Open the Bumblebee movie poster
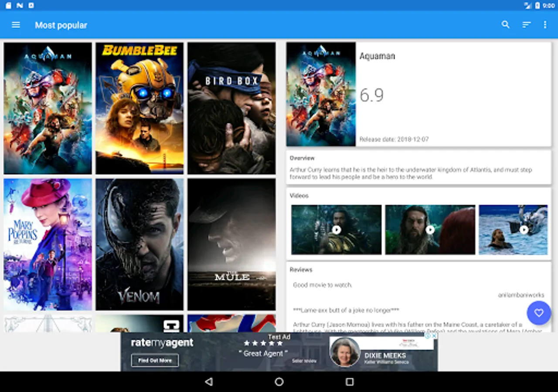This screenshot has height=392, width=558. tap(139, 108)
